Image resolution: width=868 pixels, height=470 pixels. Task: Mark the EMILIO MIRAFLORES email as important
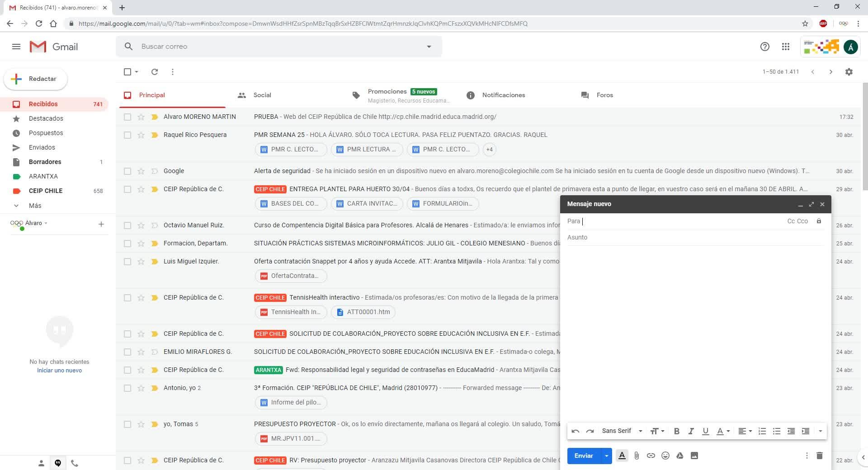[x=155, y=352]
